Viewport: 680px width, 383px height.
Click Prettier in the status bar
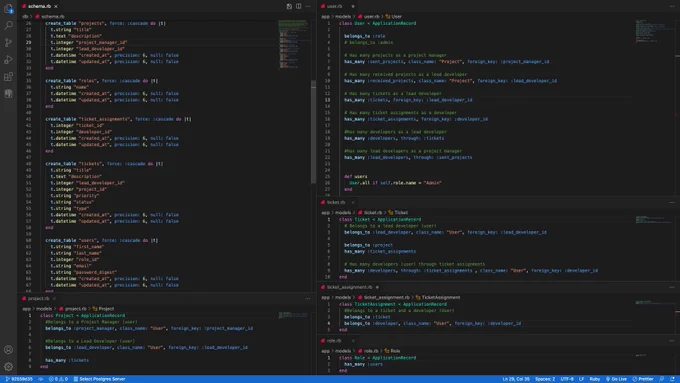(643, 379)
